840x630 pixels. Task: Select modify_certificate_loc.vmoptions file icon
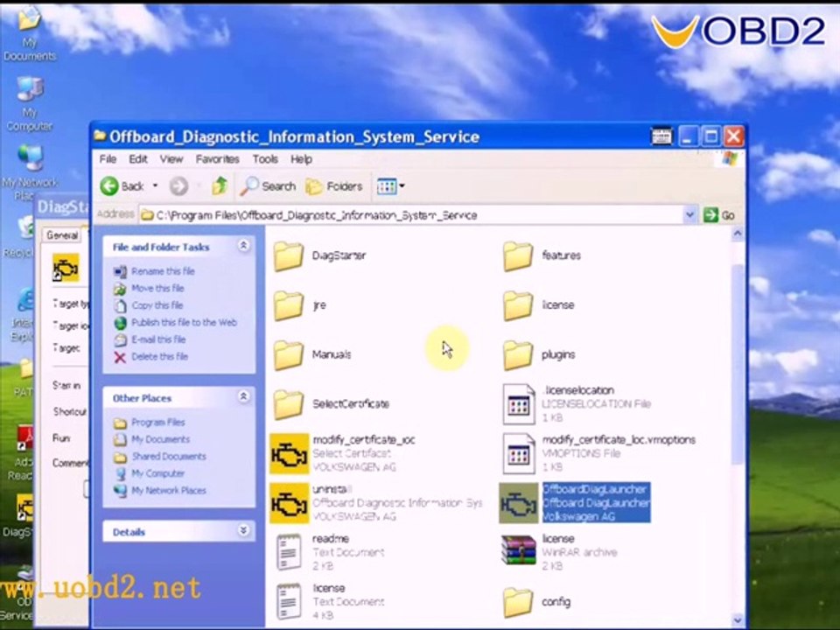[x=519, y=454]
